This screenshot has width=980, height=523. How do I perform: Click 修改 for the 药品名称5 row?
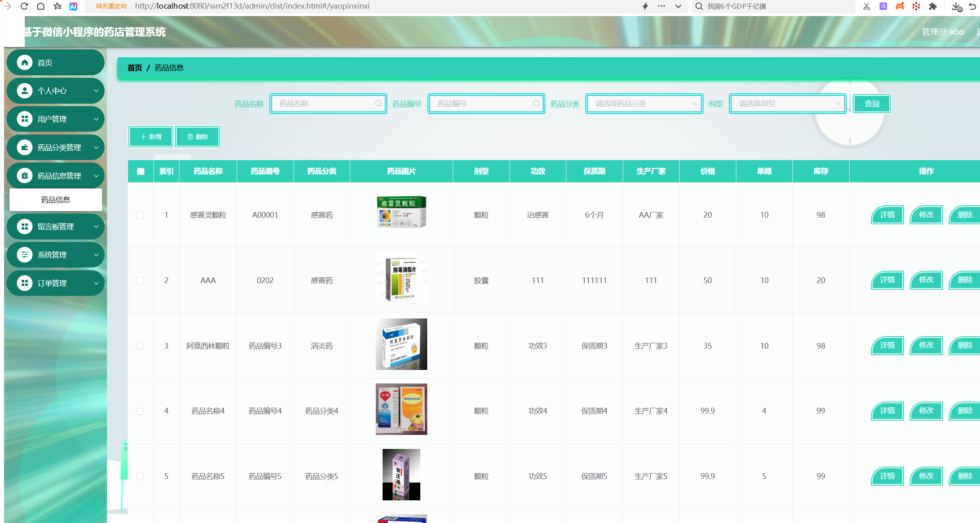(x=926, y=476)
